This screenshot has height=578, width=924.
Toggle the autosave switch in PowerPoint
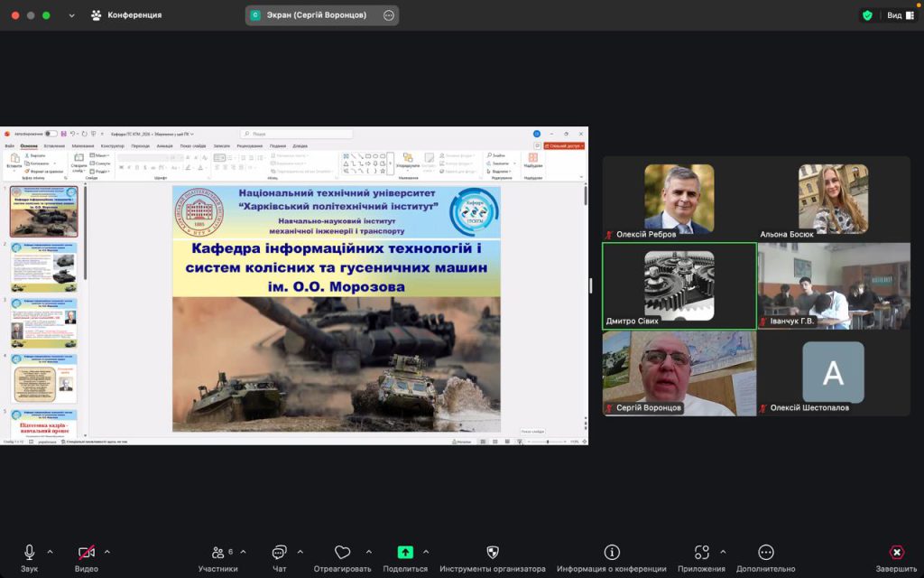(51, 134)
